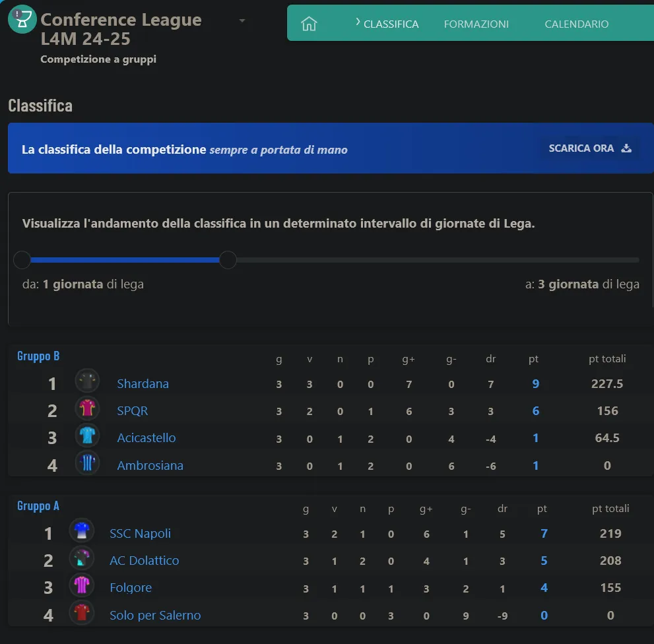
Task: Open the Shardana team link
Action: coord(143,383)
